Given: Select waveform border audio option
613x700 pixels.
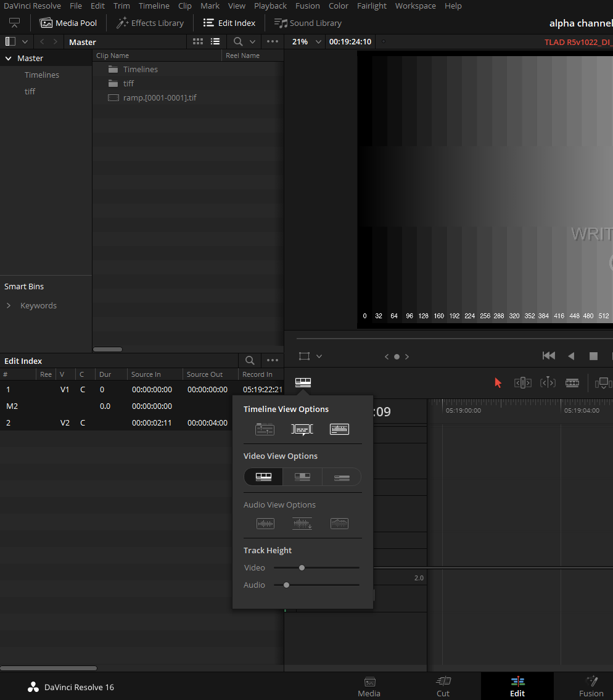Looking at the screenshot, I should pos(339,523).
